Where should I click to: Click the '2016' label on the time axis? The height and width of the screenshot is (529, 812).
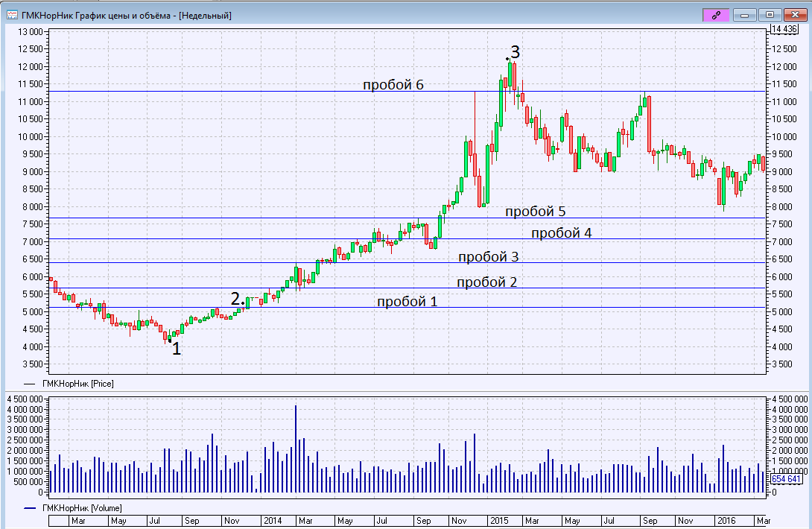[726, 520]
